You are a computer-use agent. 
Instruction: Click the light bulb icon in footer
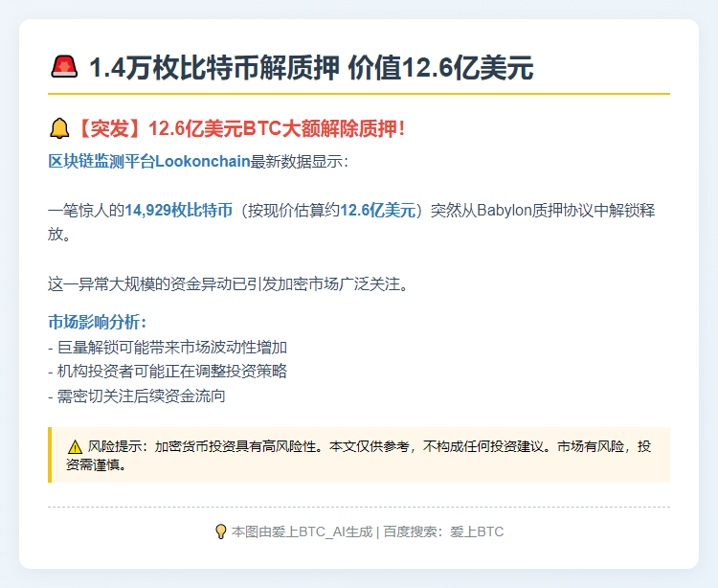tap(221, 531)
